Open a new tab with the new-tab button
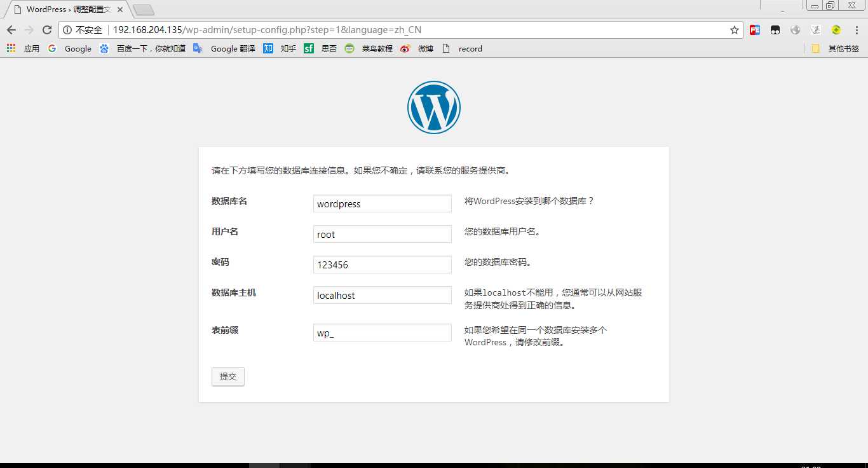The image size is (868, 468). tap(144, 10)
